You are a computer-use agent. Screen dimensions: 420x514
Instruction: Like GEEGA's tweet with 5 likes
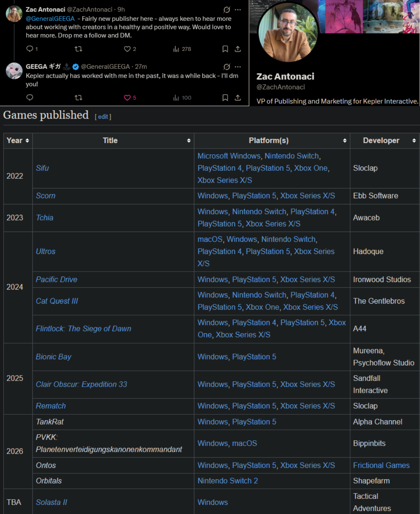[x=127, y=97]
